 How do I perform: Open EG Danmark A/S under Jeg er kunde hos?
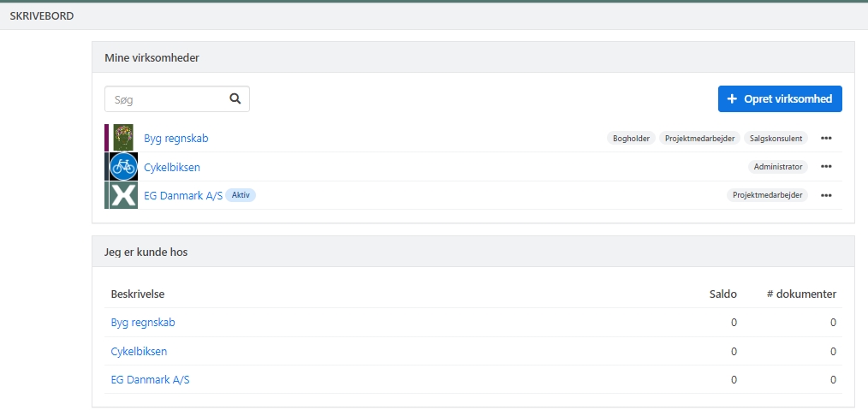click(150, 379)
